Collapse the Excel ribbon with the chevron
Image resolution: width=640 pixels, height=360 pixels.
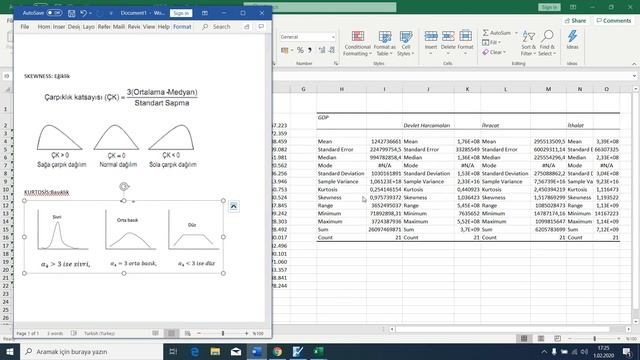click(x=634, y=64)
